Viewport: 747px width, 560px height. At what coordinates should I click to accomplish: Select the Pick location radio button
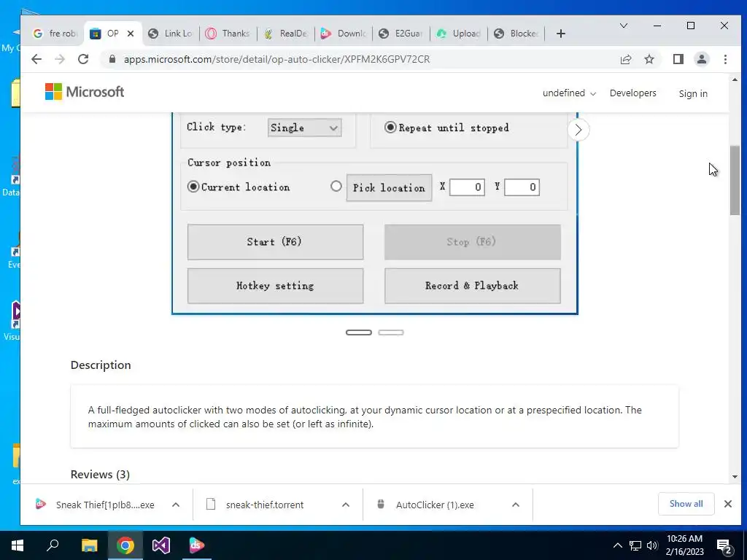click(x=336, y=186)
